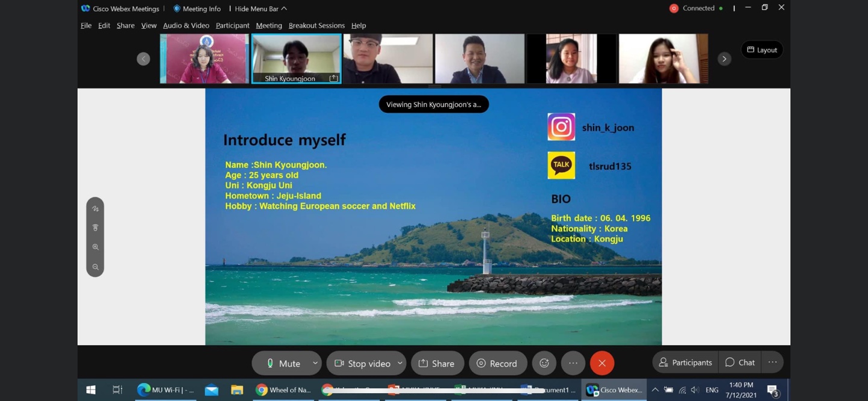The image size is (868, 401).
Task: Open the Participants panel
Action: (x=685, y=362)
